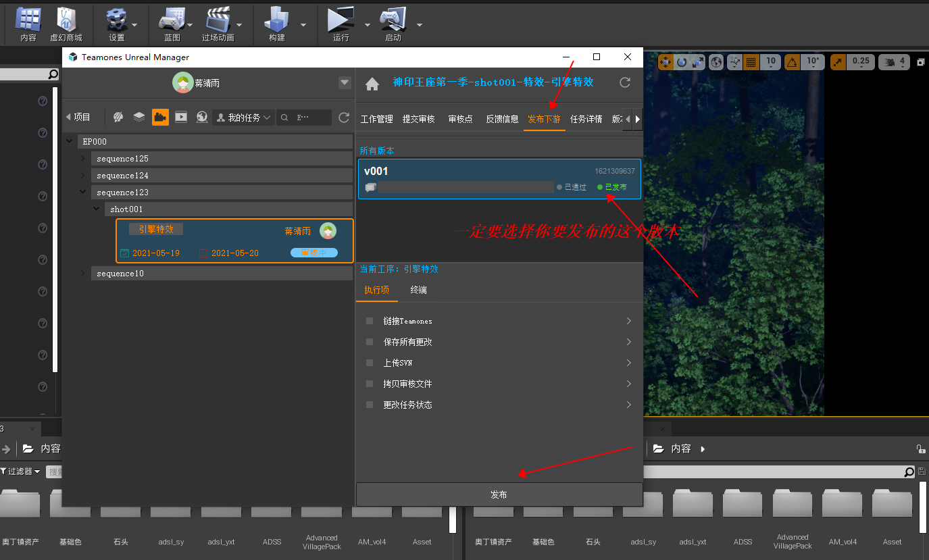Select the rotate gizmo in viewport toolbar
This screenshot has width=929, height=560.
point(682,62)
